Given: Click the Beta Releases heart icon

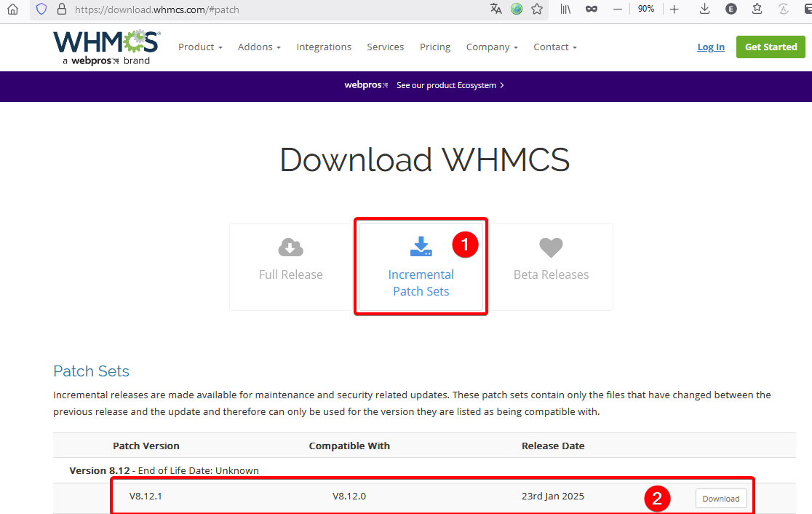Looking at the screenshot, I should (551, 247).
